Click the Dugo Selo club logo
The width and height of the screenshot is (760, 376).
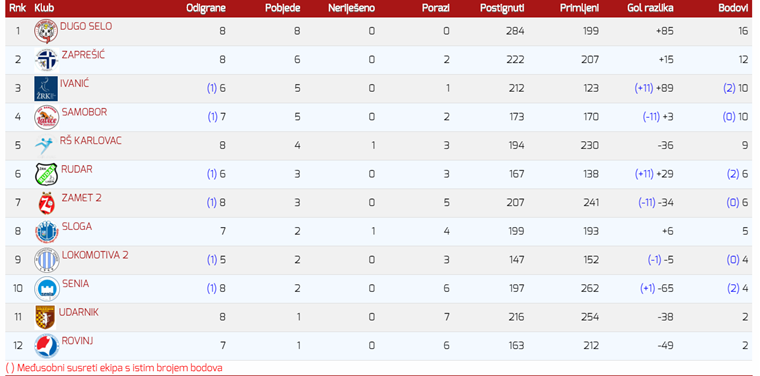click(46, 31)
